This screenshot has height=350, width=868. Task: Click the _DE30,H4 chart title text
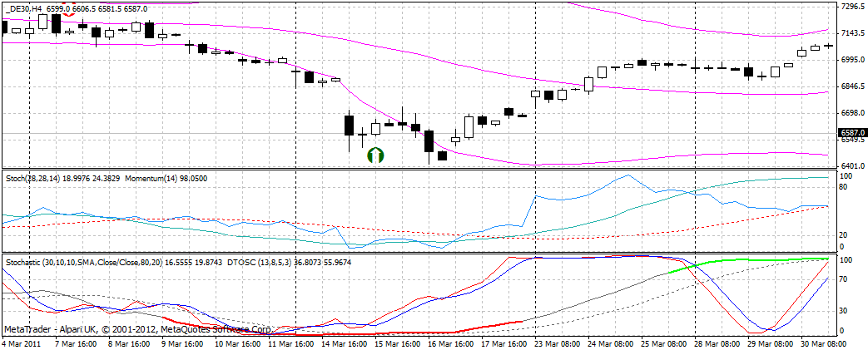point(24,9)
